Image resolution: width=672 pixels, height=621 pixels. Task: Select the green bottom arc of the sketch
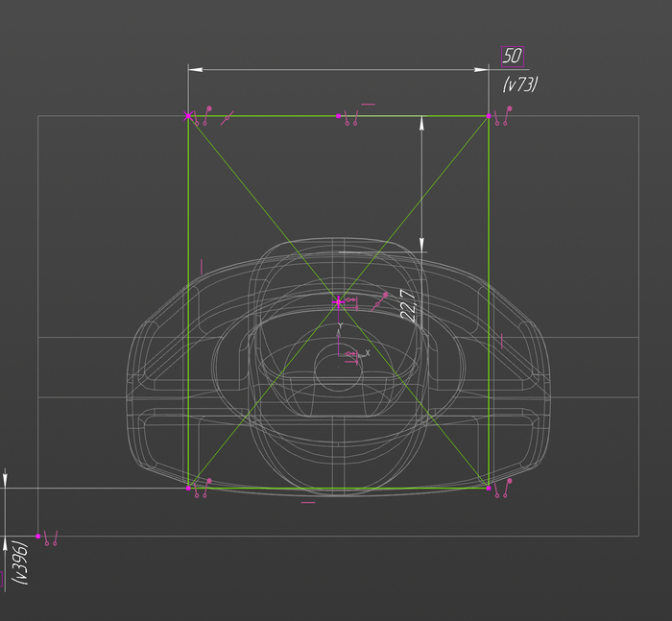(288, 490)
